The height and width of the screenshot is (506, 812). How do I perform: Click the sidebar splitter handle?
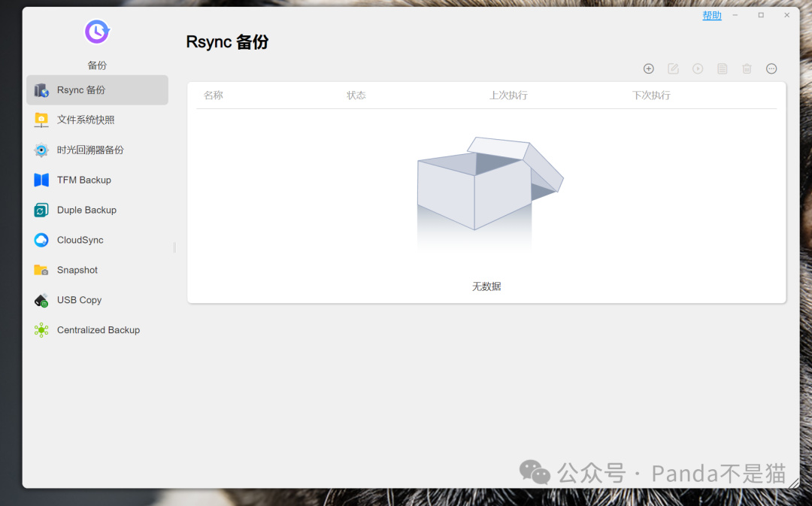click(x=174, y=247)
